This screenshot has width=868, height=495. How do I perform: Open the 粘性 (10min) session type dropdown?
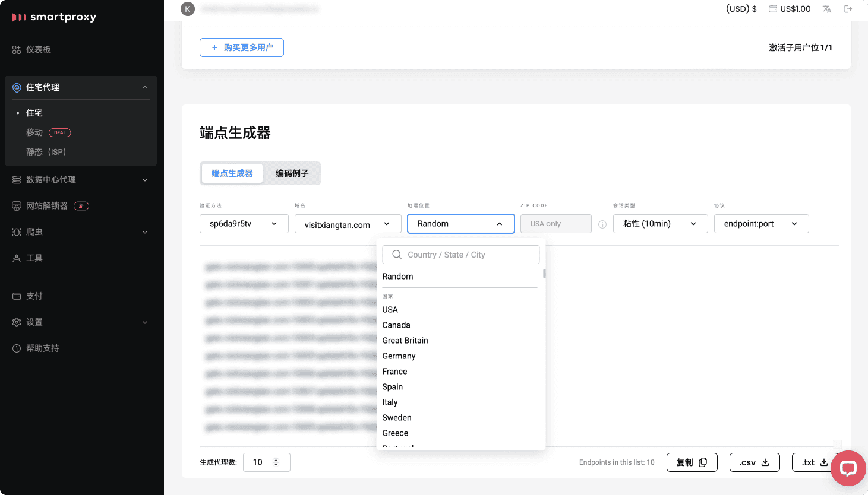[660, 224]
